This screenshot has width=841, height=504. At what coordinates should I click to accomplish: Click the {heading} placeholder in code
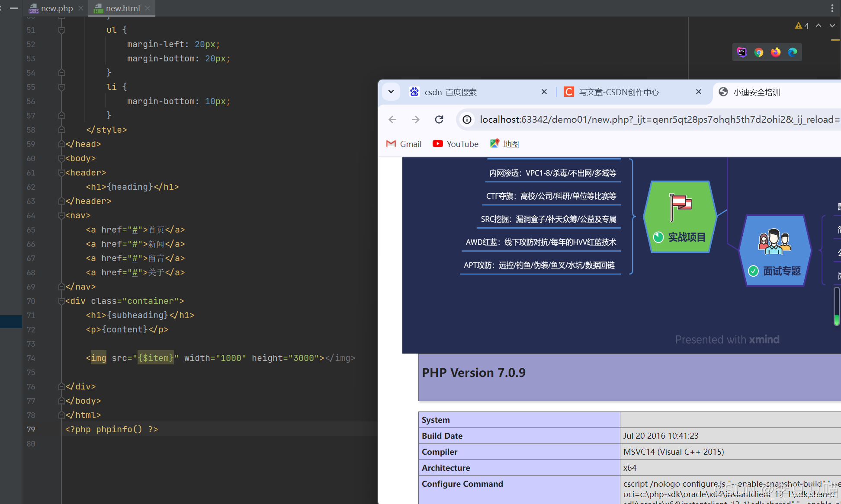click(x=130, y=187)
